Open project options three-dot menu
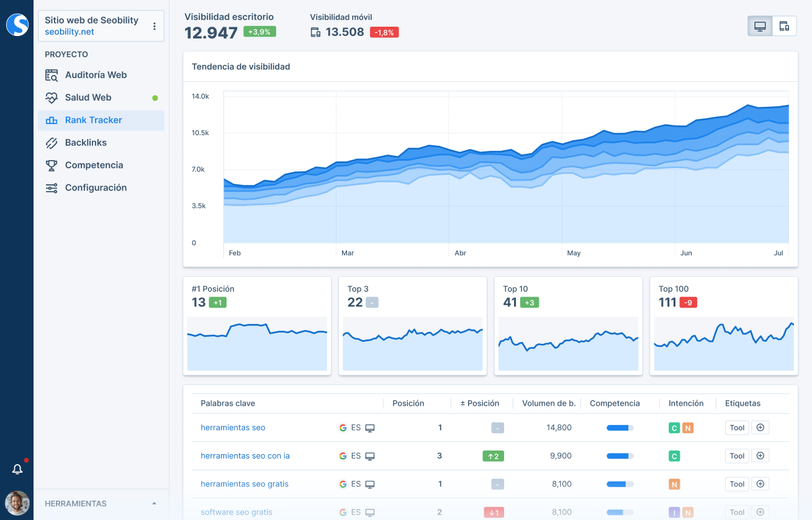Image resolution: width=812 pixels, height=520 pixels. 154,26
